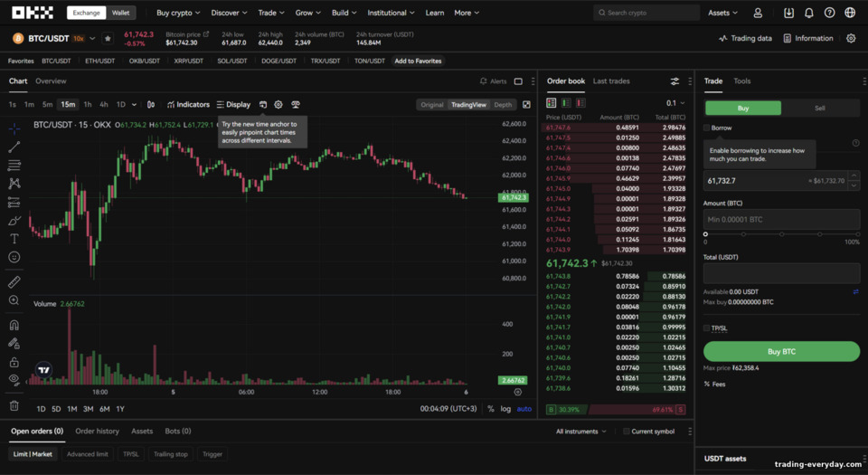Toggle auto scale on chart

coord(524,409)
